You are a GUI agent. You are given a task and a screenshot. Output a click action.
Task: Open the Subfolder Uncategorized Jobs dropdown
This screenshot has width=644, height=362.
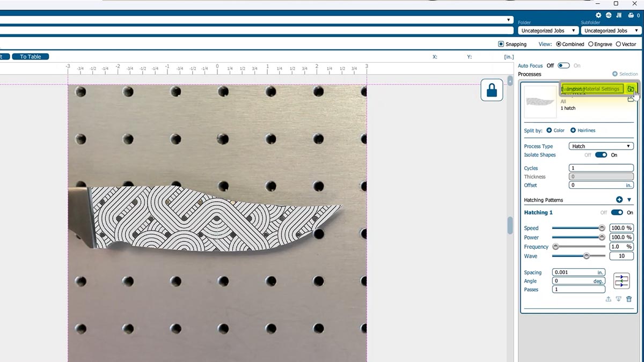[610, 31]
